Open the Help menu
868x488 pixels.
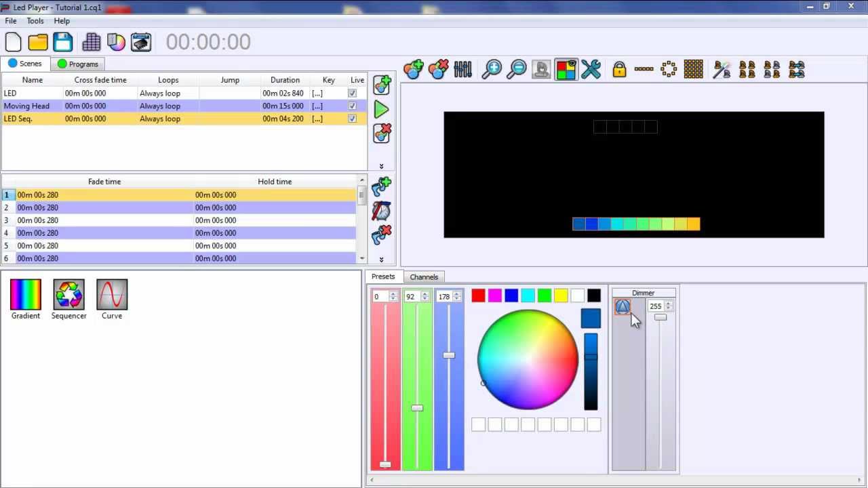tap(62, 21)
